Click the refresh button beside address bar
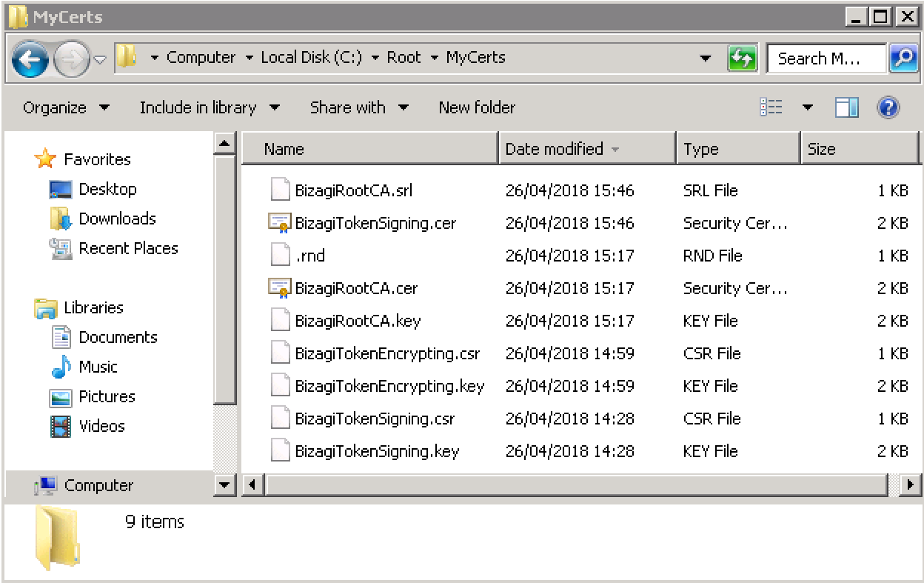The image size is (924, 583). point(742,59)
